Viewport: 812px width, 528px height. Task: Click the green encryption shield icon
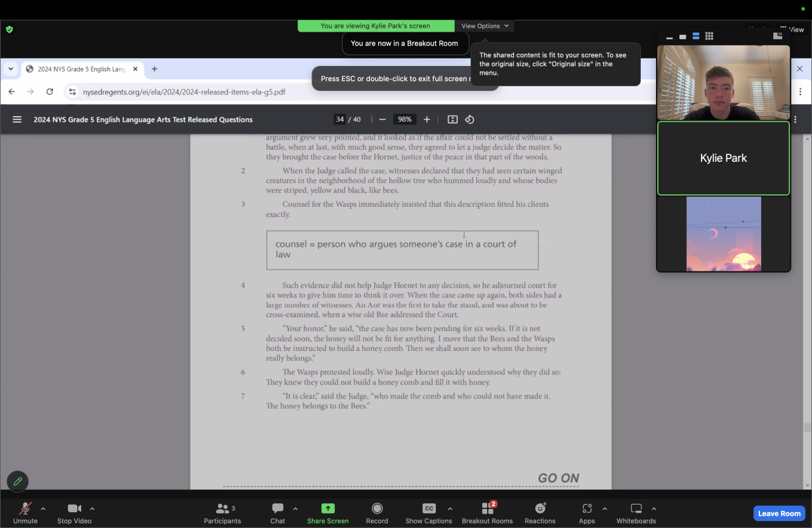coord(10,29)
